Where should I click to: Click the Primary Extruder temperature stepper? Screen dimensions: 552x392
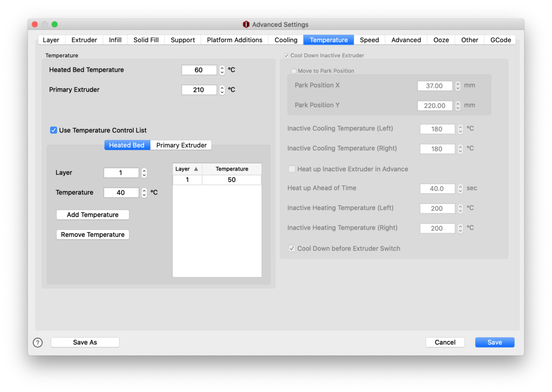pos(222,90)
